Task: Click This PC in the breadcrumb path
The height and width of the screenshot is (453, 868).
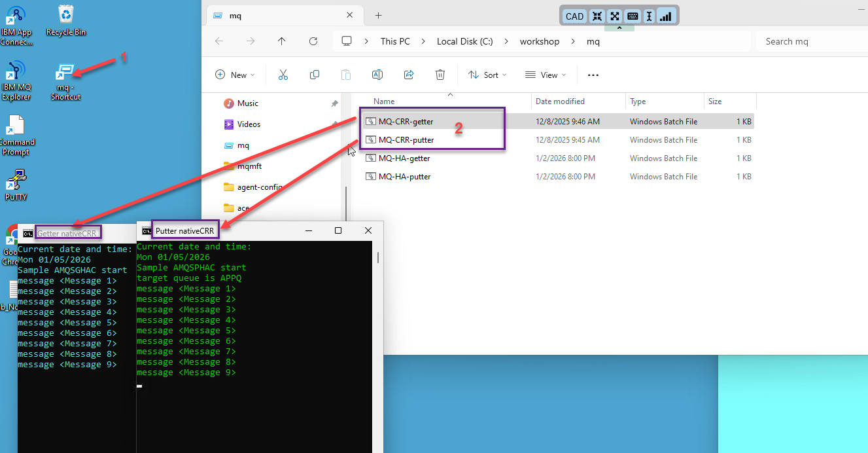Action: pos(395,41)
